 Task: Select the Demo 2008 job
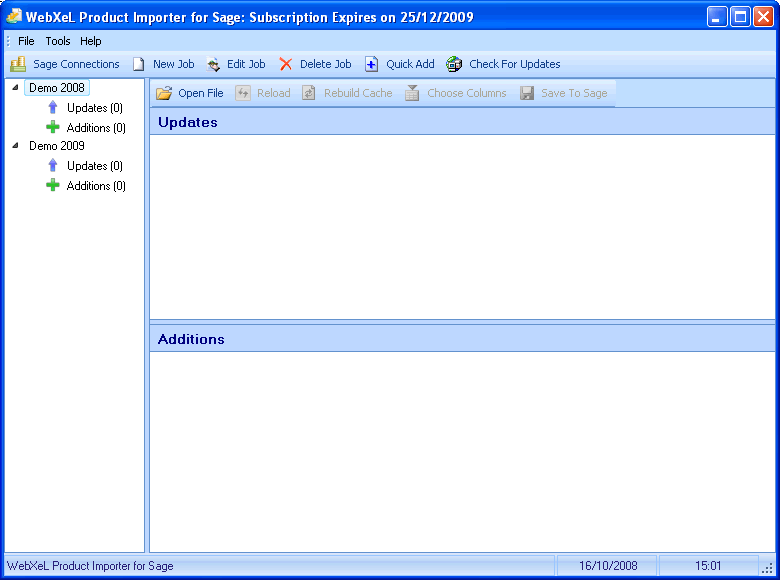57,88
